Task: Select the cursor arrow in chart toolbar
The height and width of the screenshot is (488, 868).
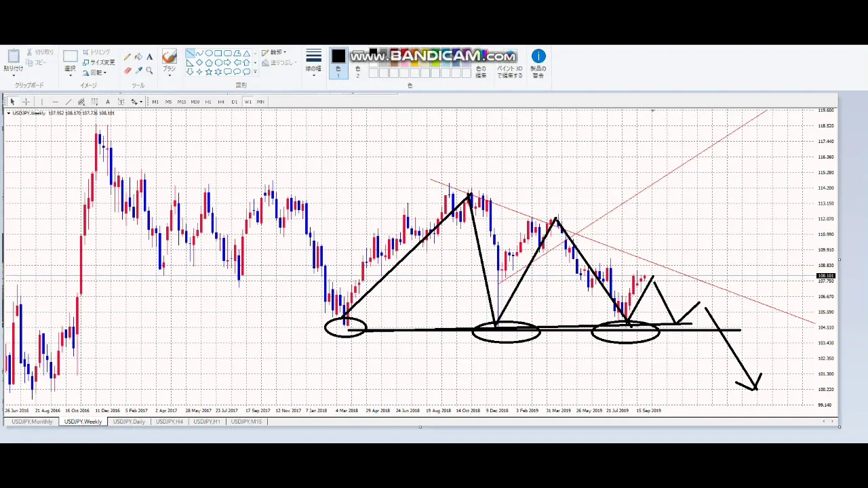Action: pos(12,102)
